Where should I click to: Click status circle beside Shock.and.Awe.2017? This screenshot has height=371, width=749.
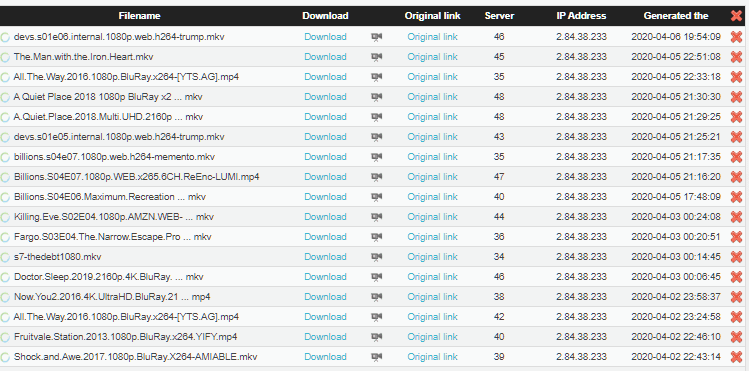[5, 358]
